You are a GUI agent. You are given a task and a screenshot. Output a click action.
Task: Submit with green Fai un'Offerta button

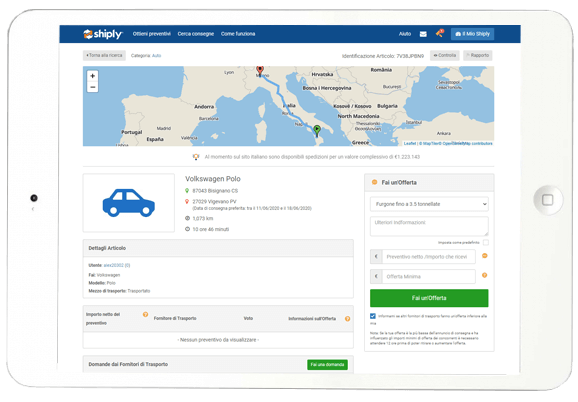point(429,298)
